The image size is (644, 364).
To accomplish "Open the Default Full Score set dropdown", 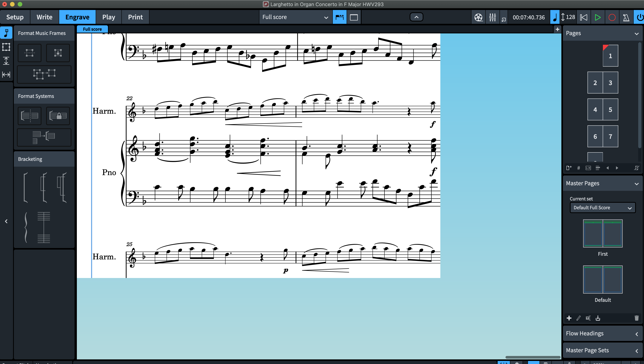I will 602,208.
